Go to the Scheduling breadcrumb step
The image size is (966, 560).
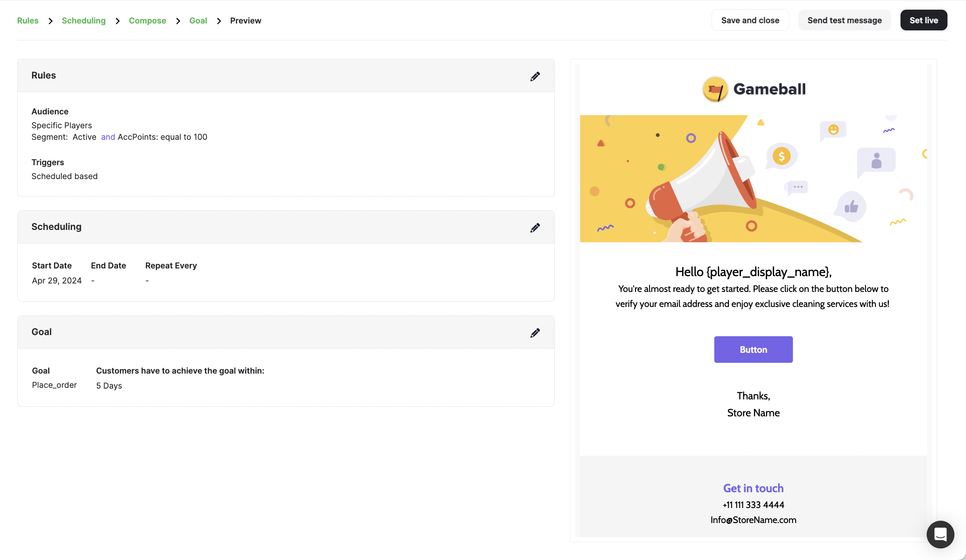(x=84, y=20)
